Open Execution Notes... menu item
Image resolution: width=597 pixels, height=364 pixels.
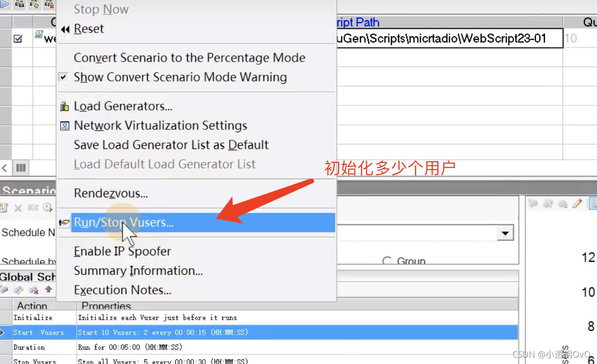pyautogui.click(x=122, y=290)
